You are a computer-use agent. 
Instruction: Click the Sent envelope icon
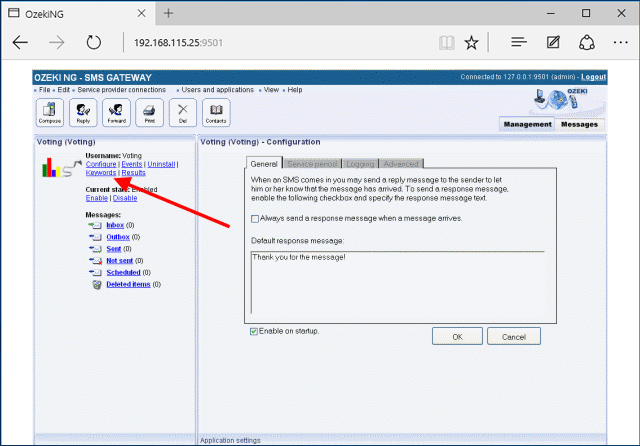[x=95, y=249]
